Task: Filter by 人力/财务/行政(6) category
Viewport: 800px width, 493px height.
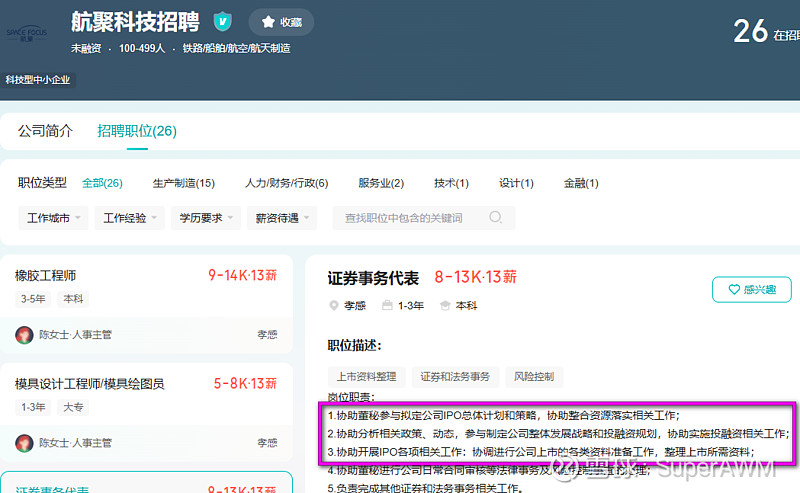Action: [286, 183]
